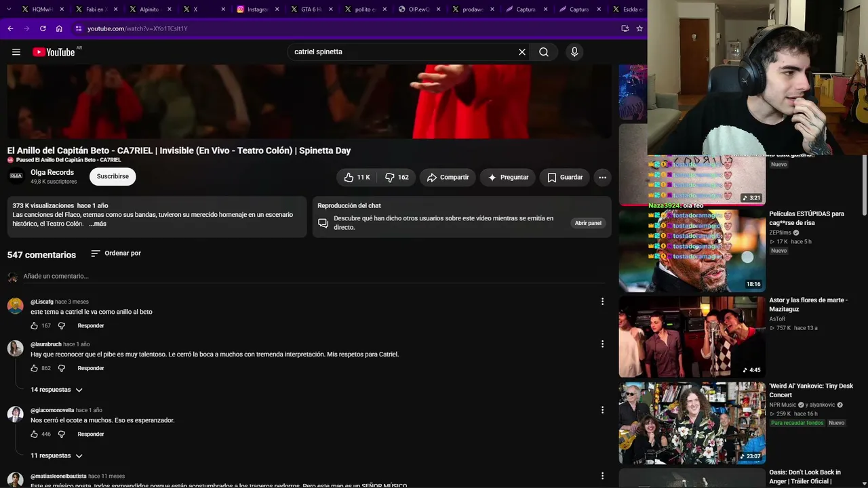Screen dimensions: 868x488
Task: Like the comment by @laurabruch
Action: tap(35, 369)
